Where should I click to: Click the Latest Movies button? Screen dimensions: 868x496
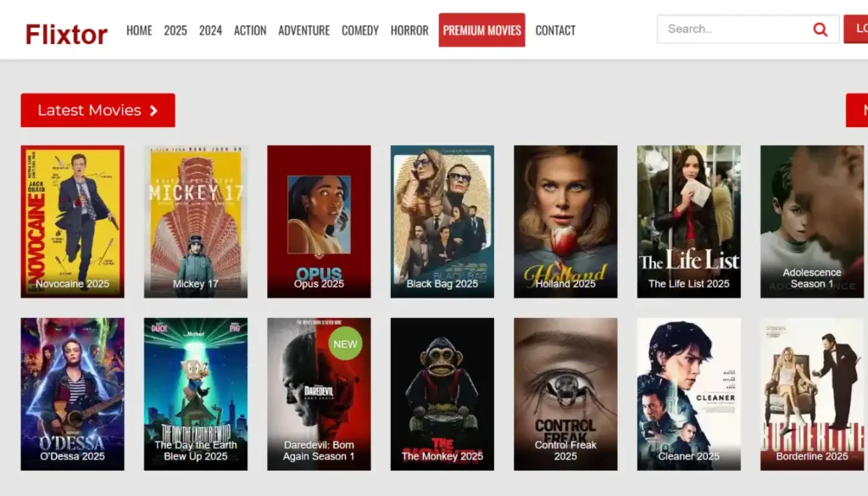point(98,110)
